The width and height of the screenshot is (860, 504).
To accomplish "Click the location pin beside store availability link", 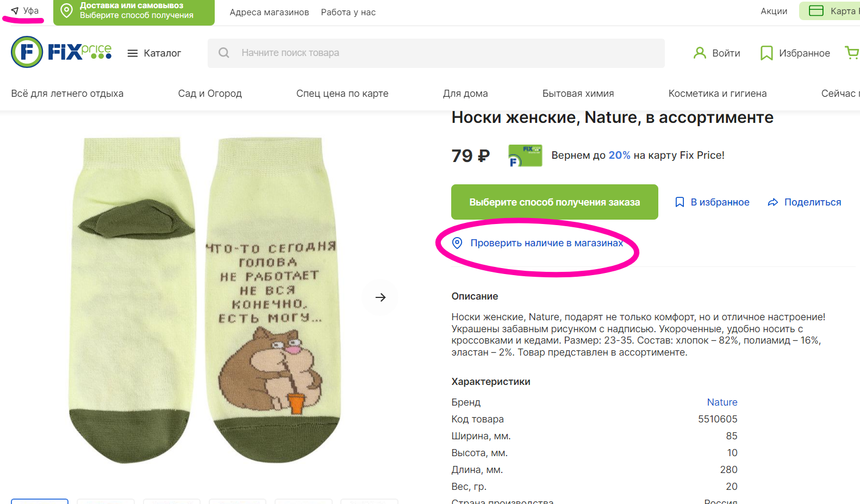I will click(x=457, y=243).
